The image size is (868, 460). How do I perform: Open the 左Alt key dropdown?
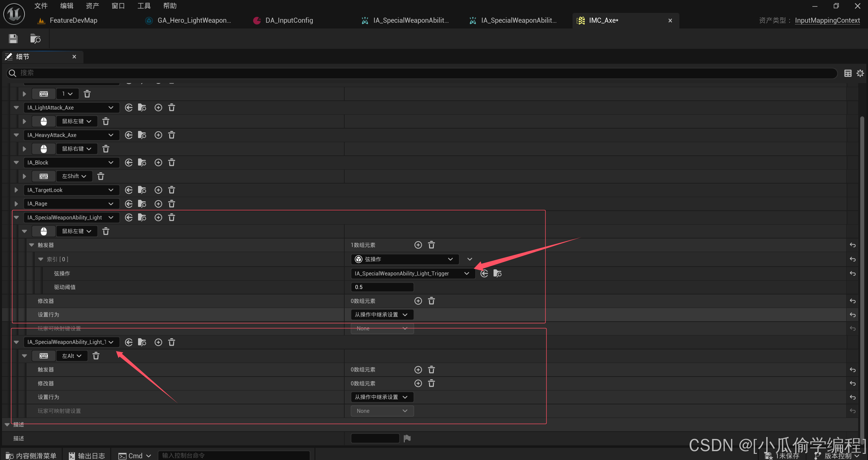coord(72,356)
